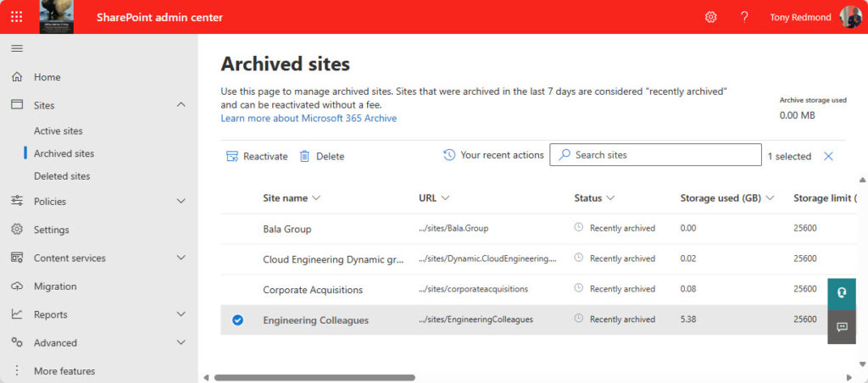
Task: Open Learn more about Microsoft 365 Archive link
Action: coord(309,118)
